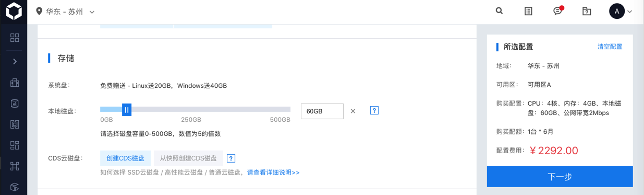
Task: Open the messages icon with red dot
Action: pyautogui.click(x=558, y=11)
